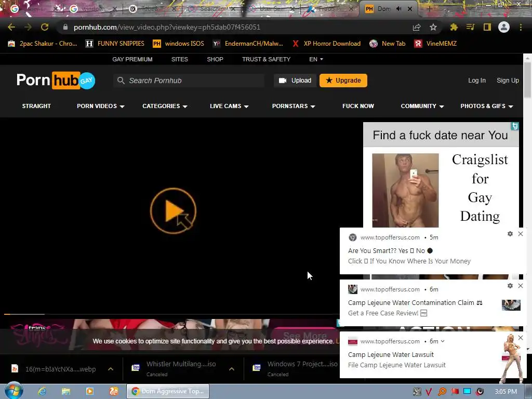Image resolution: width=532 pixels, height=399 pixels.
Task: Close the 'Are You Smart' notification
Action: (x=521, y=234)
